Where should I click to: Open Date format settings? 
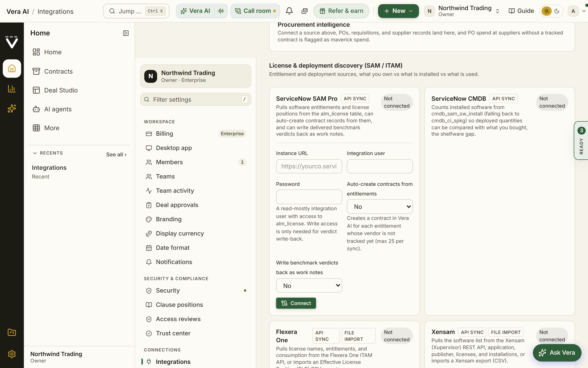coord(196,248)
